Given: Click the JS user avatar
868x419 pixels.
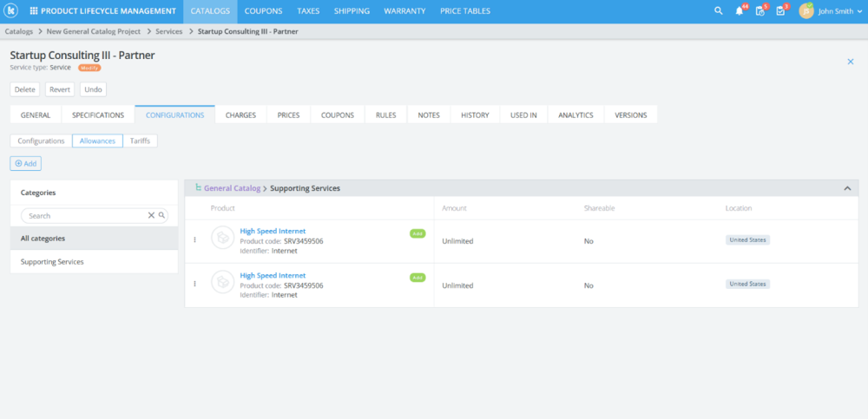Looking at the screenshot, I should [x=806, y=11].
